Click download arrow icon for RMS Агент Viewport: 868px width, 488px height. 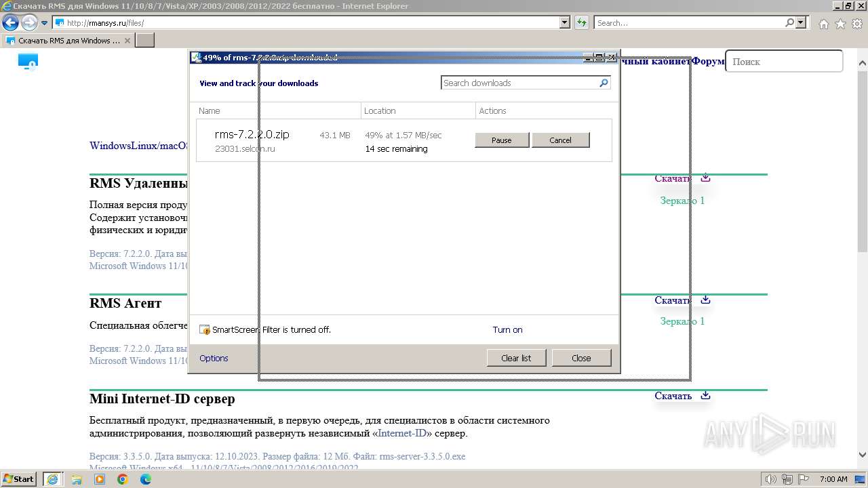coord(705,300)
